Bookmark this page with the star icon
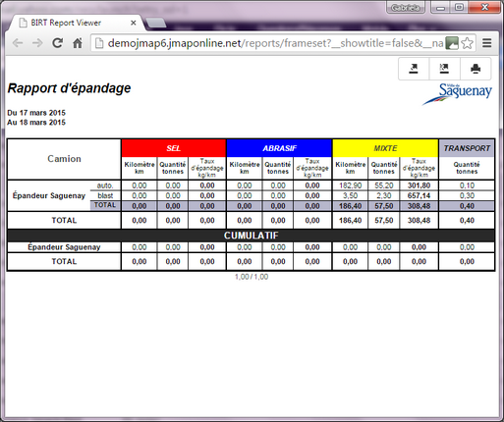The width and height of the screenshot is (504, 422). [467, 43]
